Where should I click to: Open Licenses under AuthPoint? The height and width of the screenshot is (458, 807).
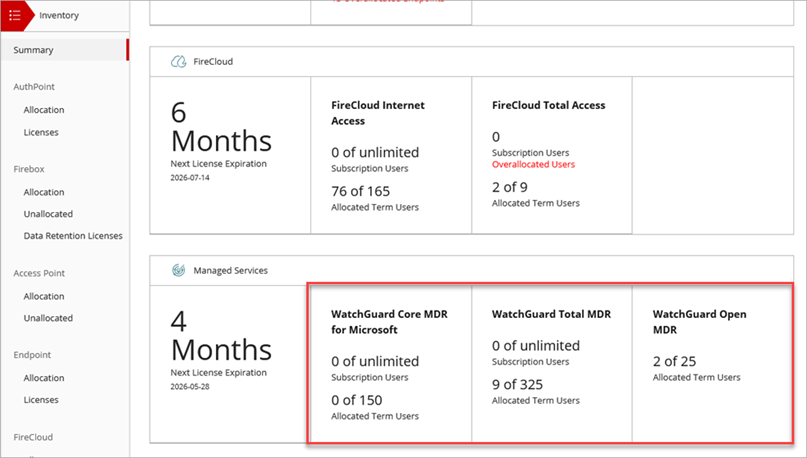coord(41,132)
